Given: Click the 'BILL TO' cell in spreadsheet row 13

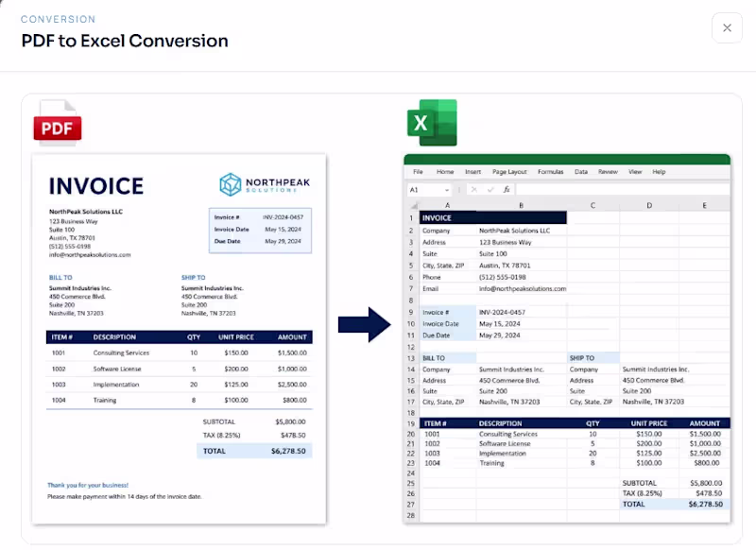Looking at the screenshot, I should point(448,358).
